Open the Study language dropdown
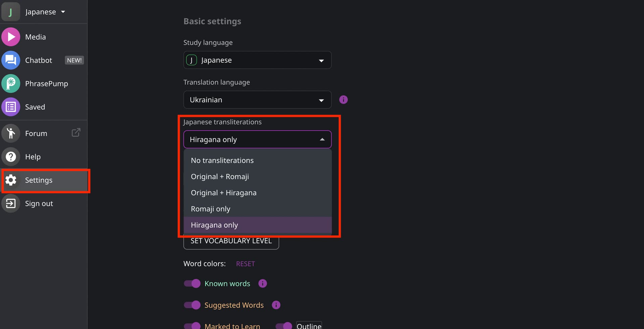Viewport: 644px width, 329px height. coord(257,60)
